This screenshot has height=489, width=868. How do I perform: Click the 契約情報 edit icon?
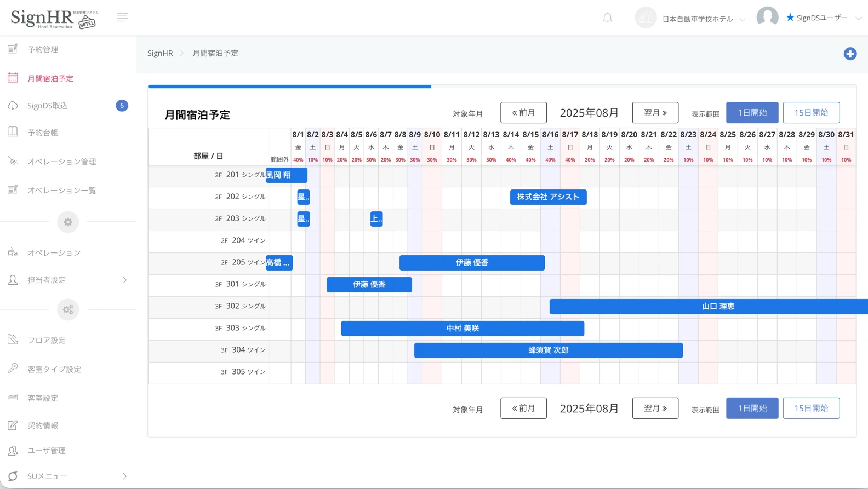pos(13,425)
